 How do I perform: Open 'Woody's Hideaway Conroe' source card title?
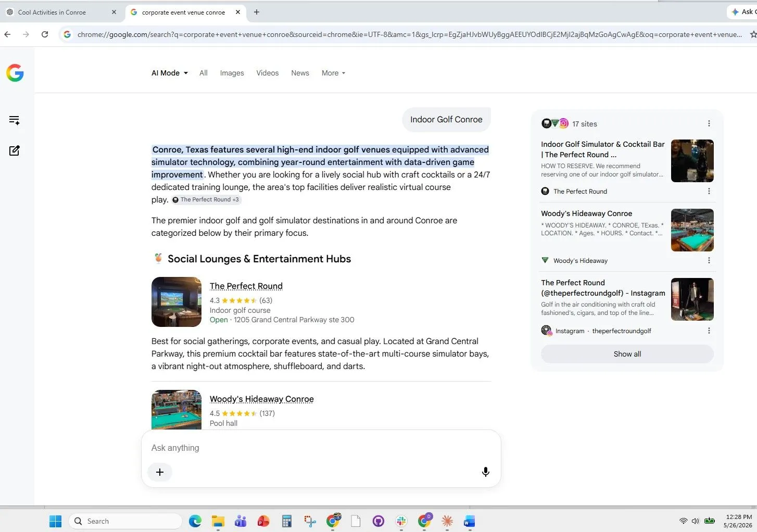pyautogui.click(x=587, y=213)
